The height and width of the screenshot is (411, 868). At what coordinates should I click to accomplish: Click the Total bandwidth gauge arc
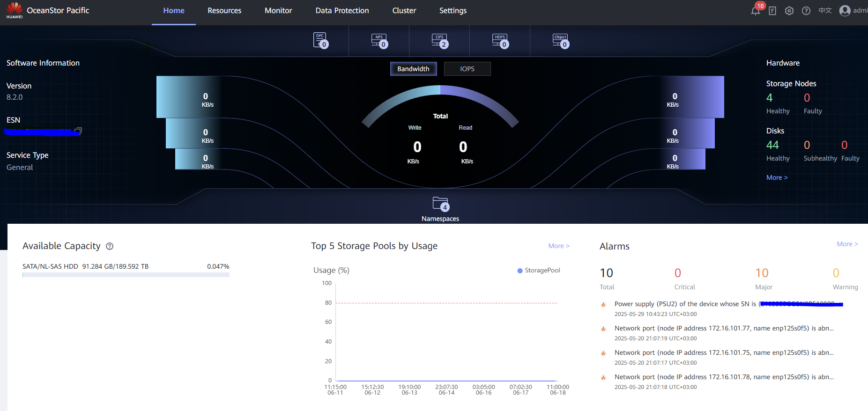tap(440, 91)
